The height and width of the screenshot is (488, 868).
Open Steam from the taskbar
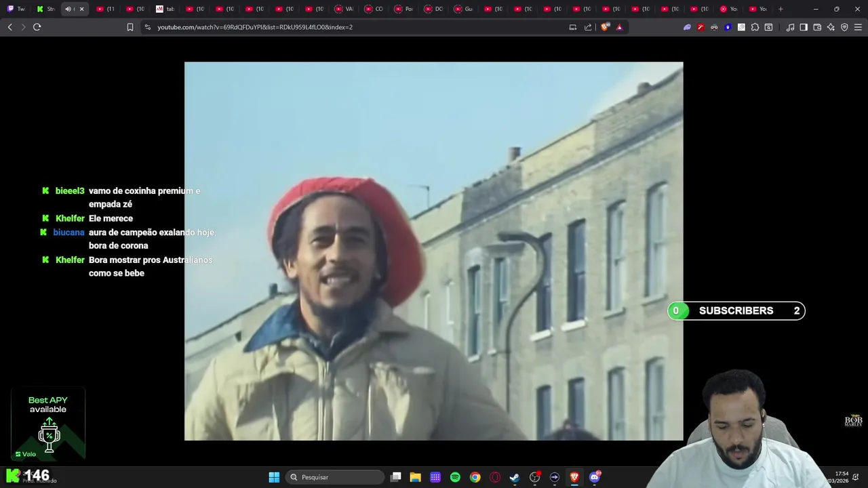point(515,477)
